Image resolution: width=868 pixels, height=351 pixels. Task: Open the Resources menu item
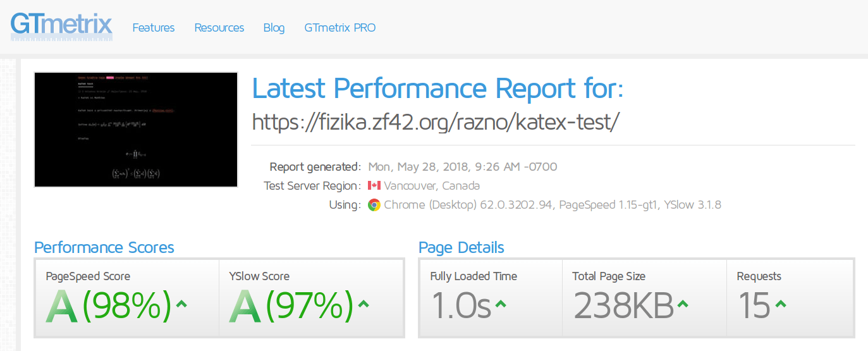click(x=219, y=28)
